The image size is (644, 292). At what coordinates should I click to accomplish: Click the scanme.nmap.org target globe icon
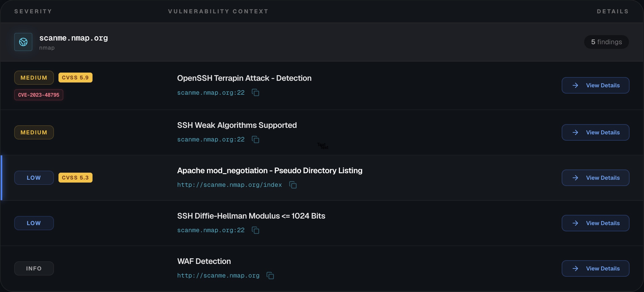click(x=23, y=42)
